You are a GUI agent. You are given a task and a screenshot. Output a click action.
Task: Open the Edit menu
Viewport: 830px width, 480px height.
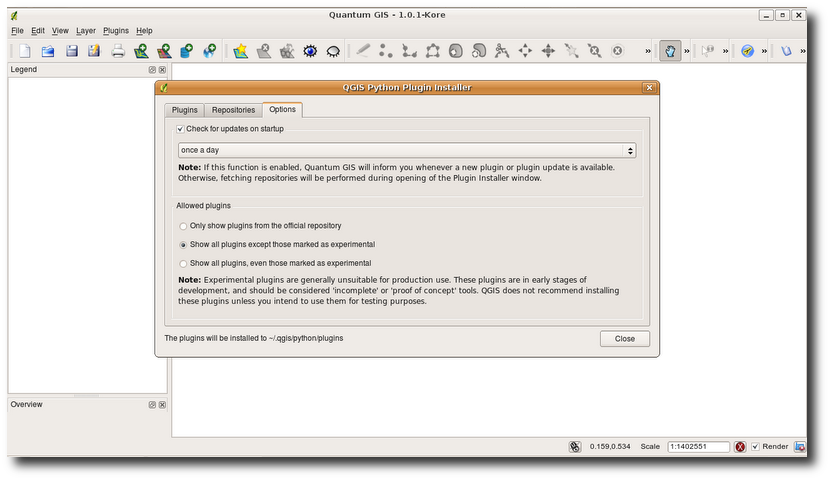[38, 31]
